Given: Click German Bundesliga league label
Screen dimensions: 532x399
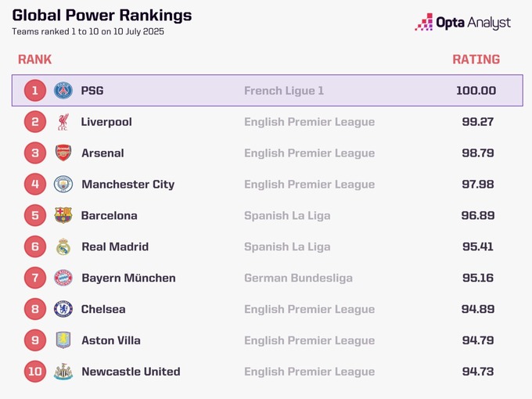Looking at the screenshot, I should point(298,278).
